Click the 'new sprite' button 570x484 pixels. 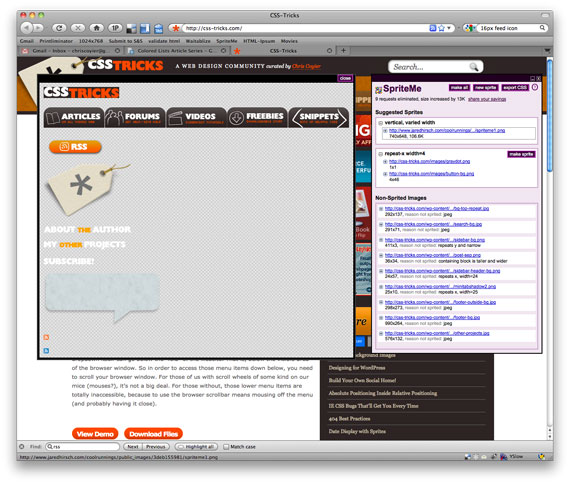pyautogui.click(x=486, y=88)
